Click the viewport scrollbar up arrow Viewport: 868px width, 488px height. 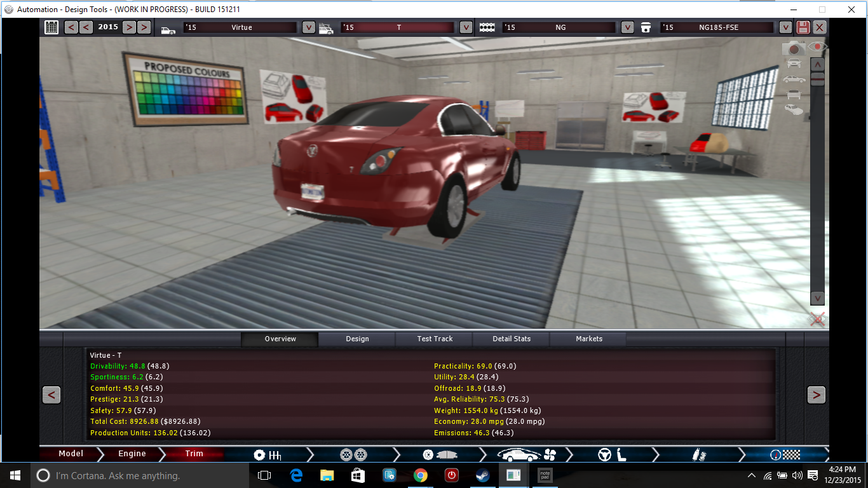pyautogui.click(x=818, y=64)
